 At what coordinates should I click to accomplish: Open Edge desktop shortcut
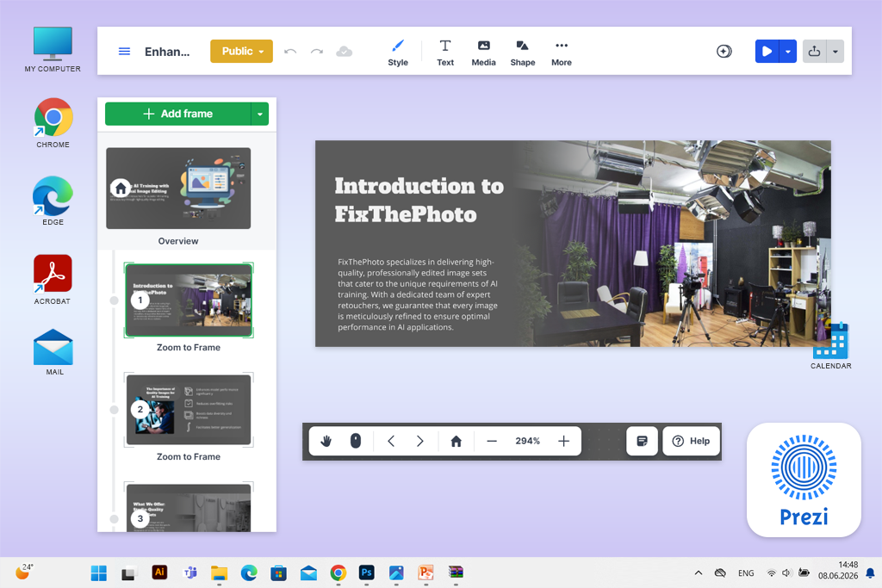(53, 201)
